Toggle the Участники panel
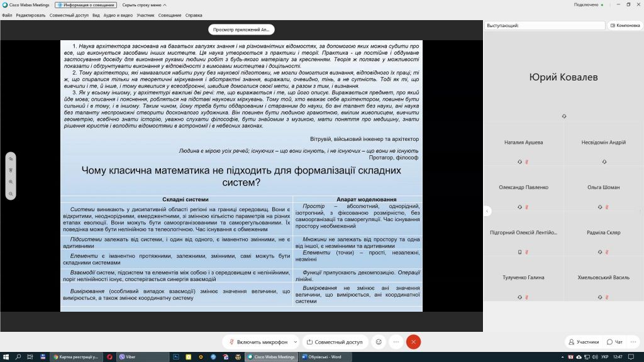 click(x=584, y=342)
